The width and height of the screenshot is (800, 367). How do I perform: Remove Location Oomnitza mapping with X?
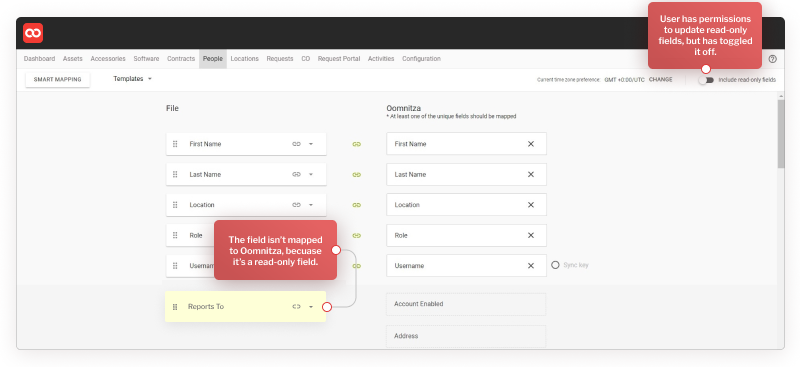[x=531, y=205]
